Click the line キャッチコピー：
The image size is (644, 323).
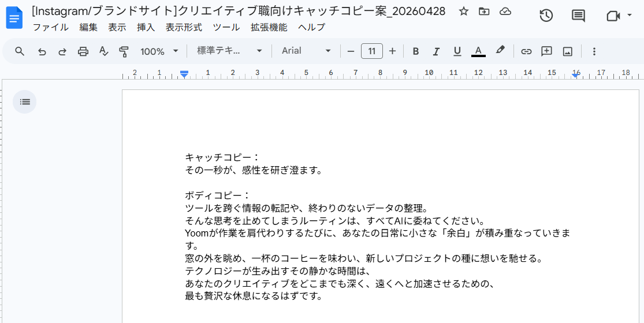coord(222,157)
